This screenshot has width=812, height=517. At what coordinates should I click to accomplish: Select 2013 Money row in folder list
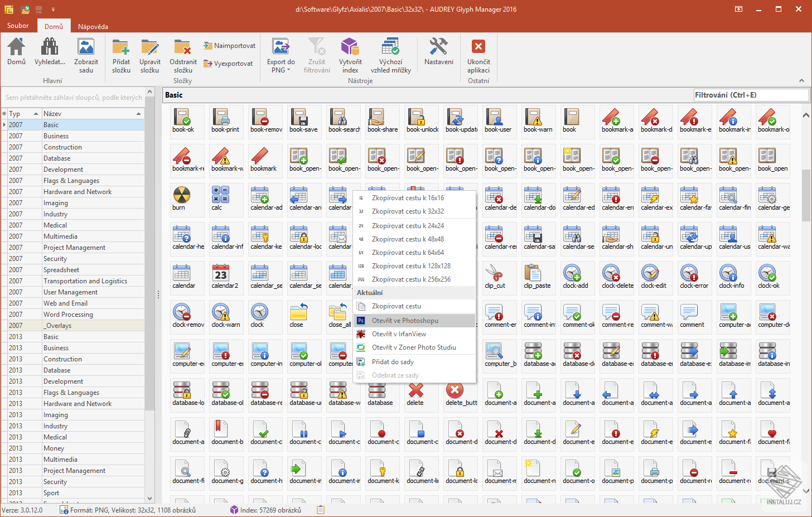coord(54,448)
